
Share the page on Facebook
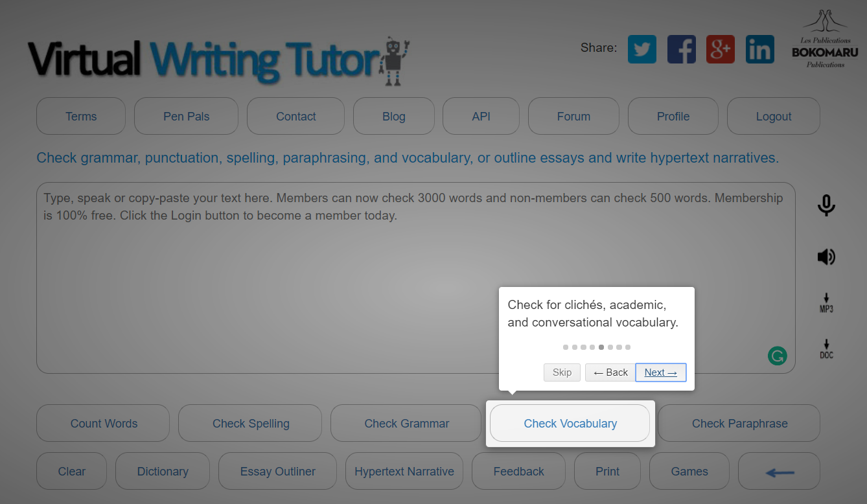[x=681, y=49]
